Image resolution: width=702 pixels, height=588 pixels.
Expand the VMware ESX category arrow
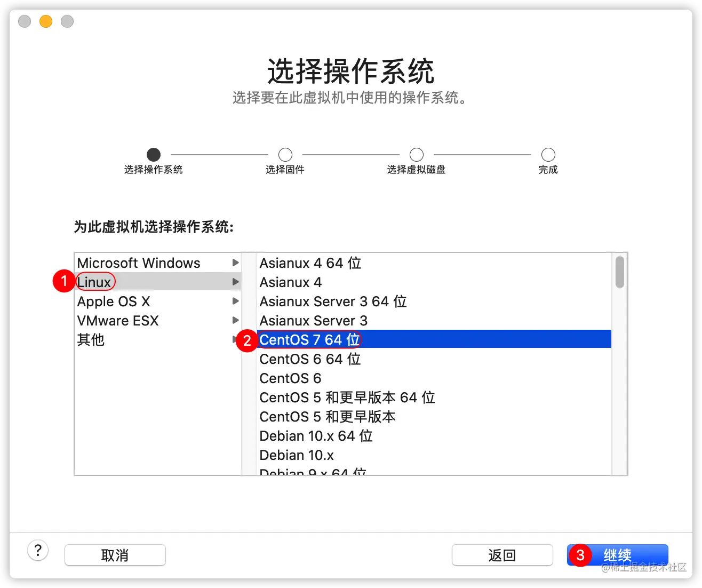(235, 320)
